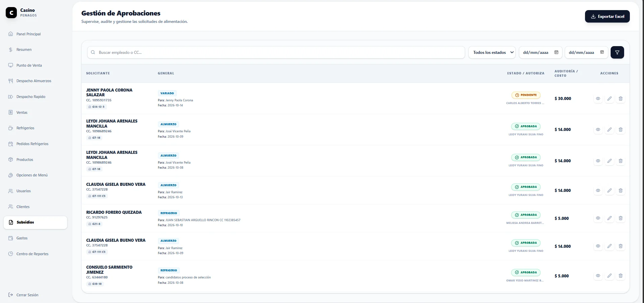Open the first date calendar picker
Screen dimensions: 644x303
(556, 52)
